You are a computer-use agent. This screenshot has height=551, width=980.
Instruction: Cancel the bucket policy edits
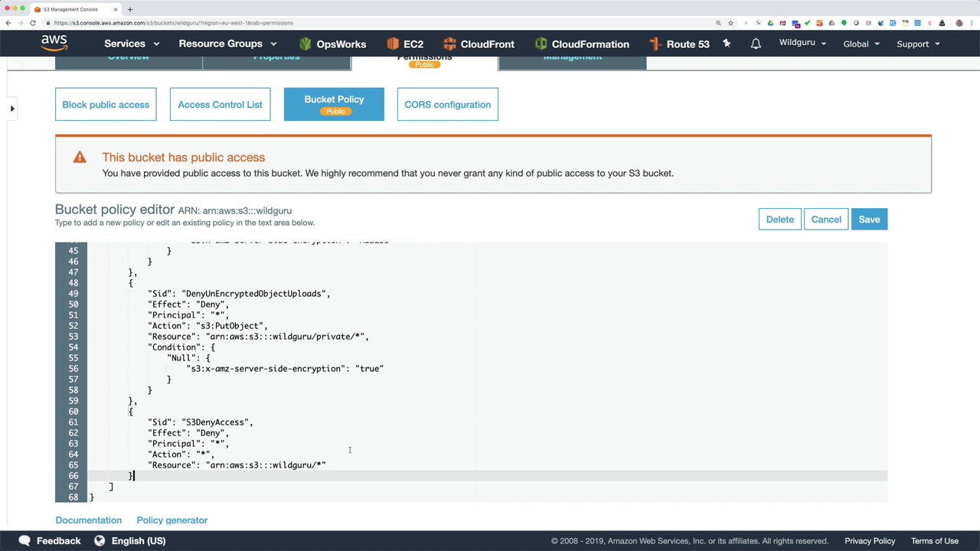tap(826, 220)
